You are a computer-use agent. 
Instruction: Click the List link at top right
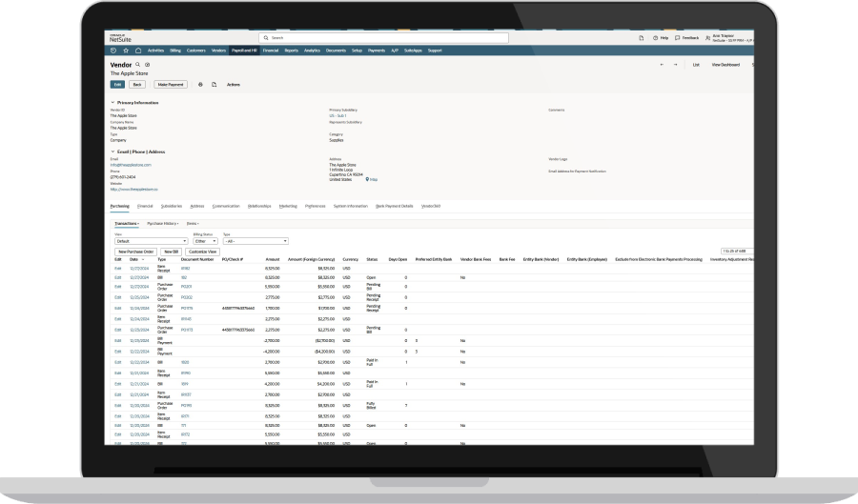point(696,65)
